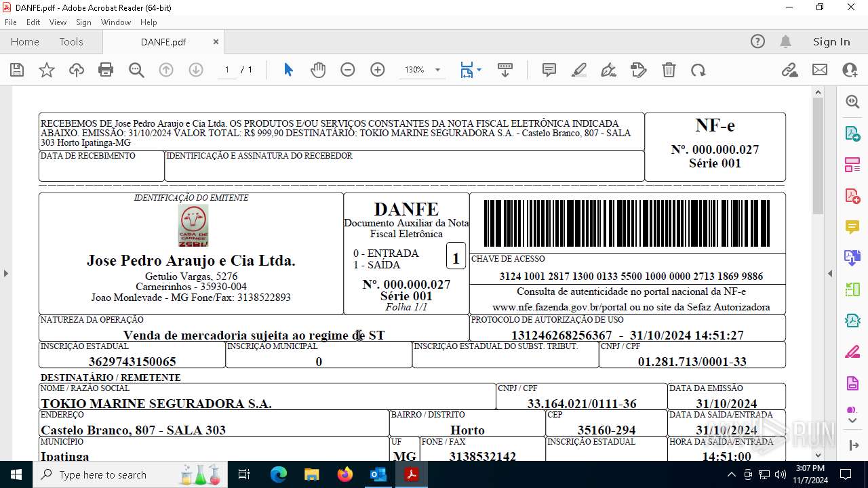Save the DANFE.pdf file
The height and width of the screenshot is (488, 868).
point(17,70)
